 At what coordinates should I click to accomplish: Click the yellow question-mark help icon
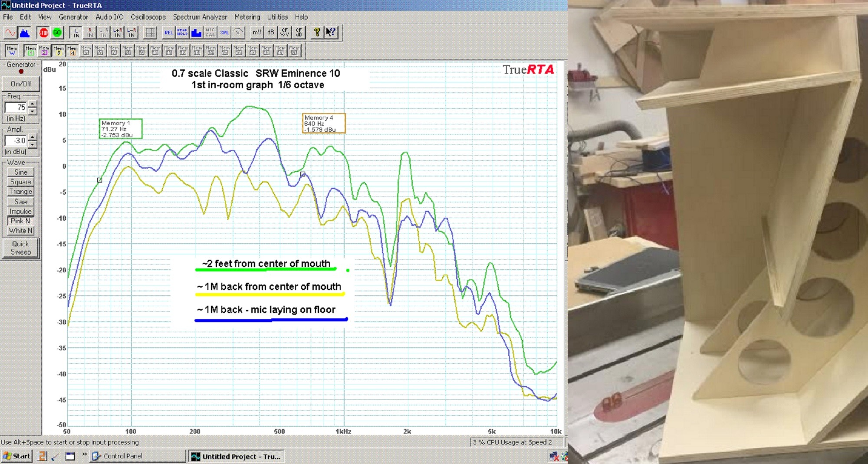pos(317,33)
